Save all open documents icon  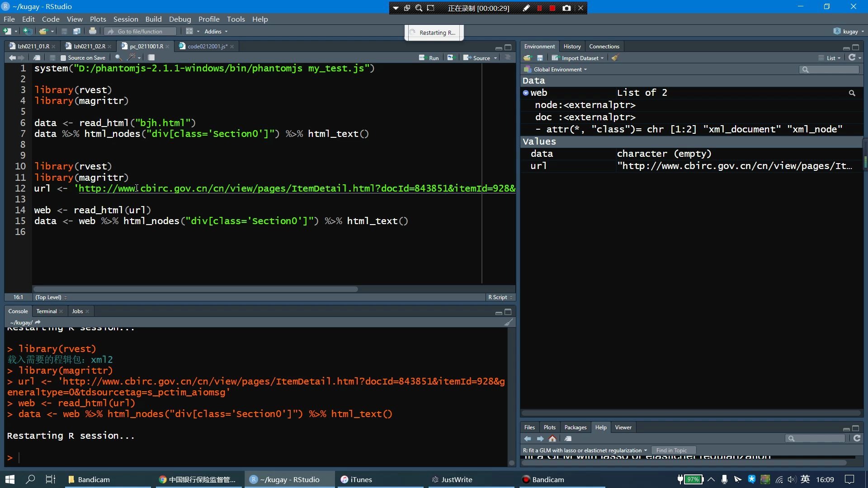tap(77, 31)
